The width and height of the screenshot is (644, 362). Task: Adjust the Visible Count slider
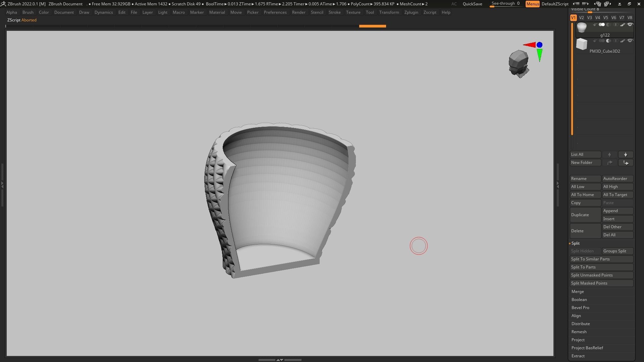pos(601,10)
